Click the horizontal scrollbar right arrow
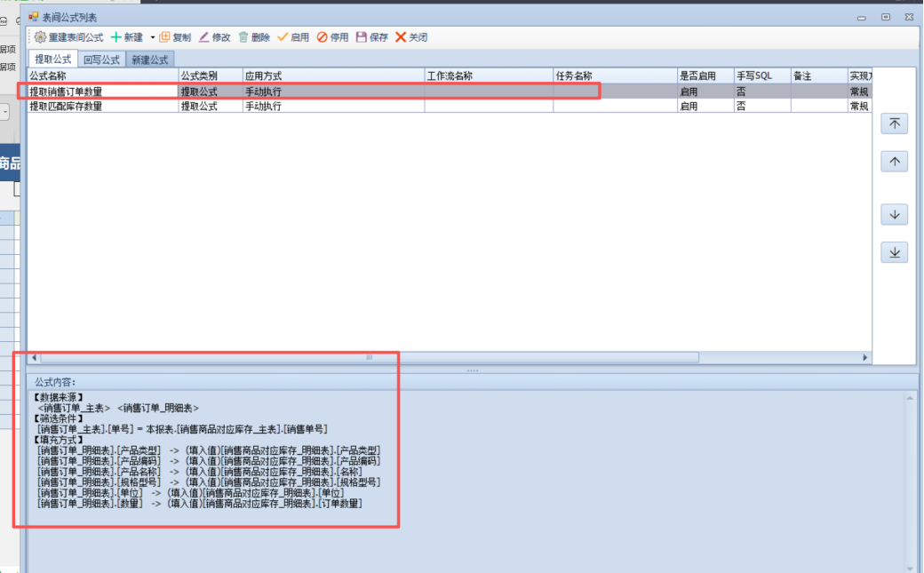The image size is (924, 573). point(865,357)
